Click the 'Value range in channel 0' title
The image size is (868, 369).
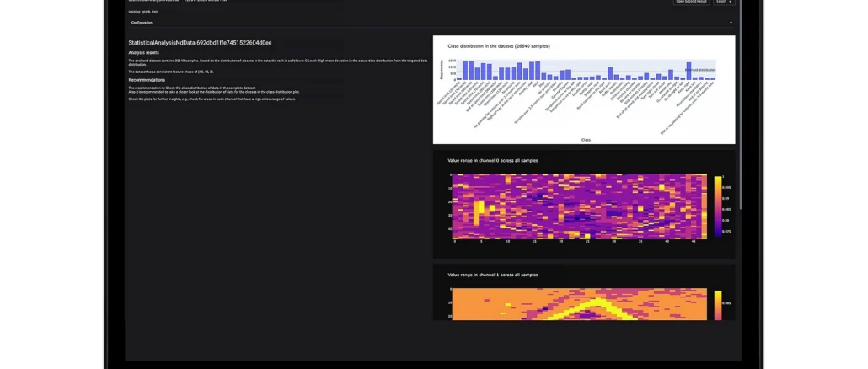[x=492, y=160]
